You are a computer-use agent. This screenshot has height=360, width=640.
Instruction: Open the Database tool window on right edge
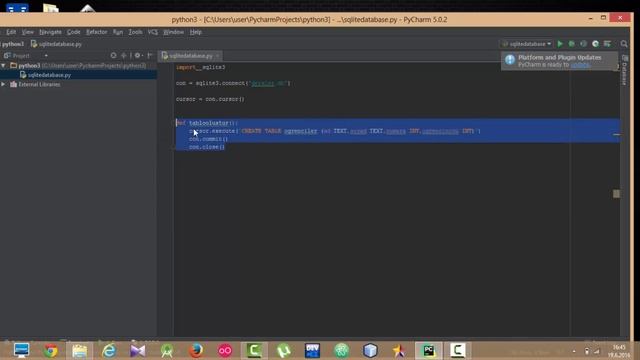624,71
